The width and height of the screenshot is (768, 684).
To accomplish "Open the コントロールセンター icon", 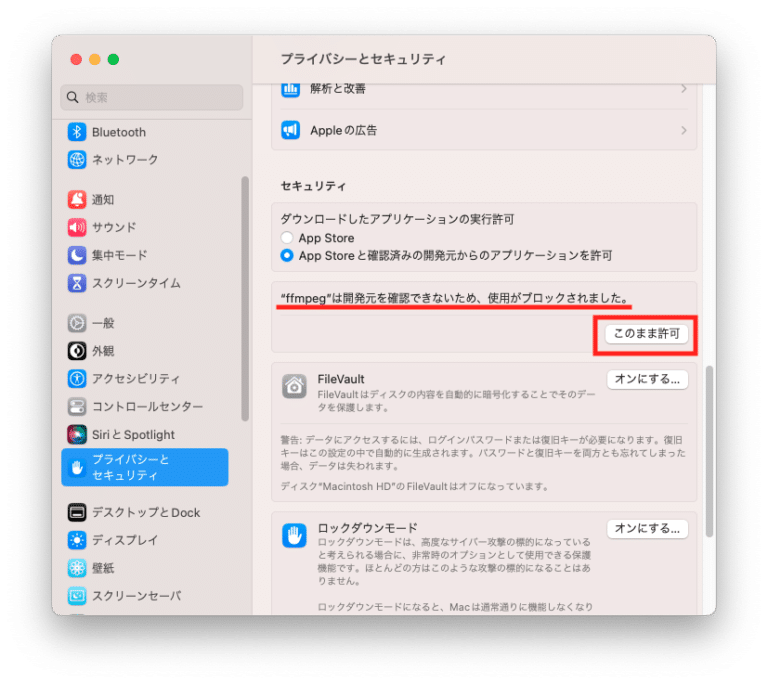I will click(77, 407).
